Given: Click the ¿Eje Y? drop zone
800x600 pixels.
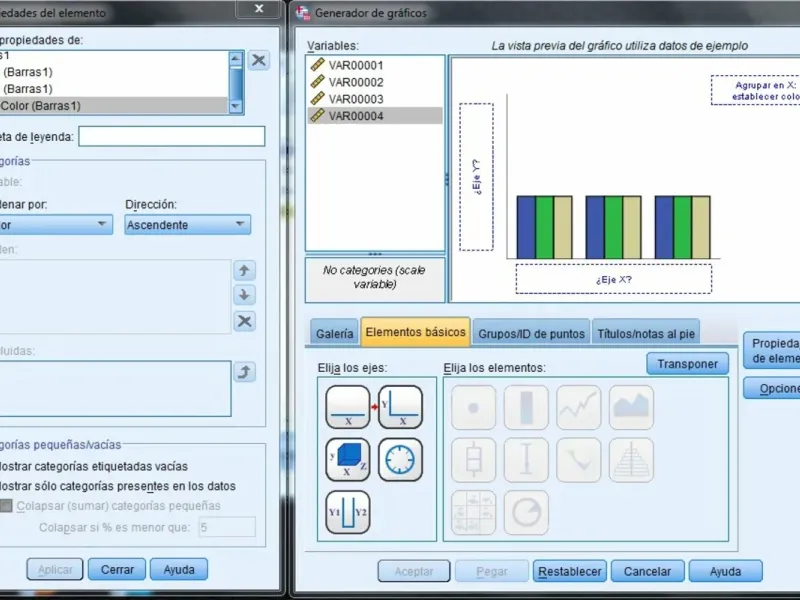Looking at the screenshot, I should pos(476,177).
